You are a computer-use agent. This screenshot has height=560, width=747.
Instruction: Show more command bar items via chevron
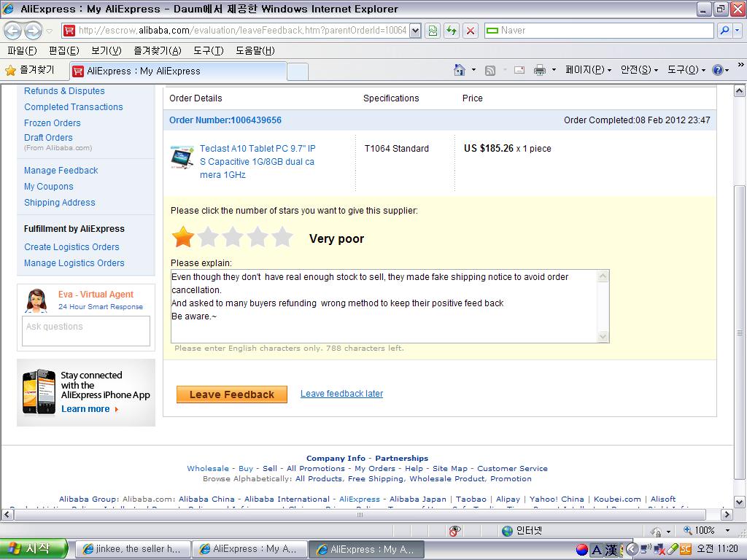pyautogui.click(x=740, y=65)
